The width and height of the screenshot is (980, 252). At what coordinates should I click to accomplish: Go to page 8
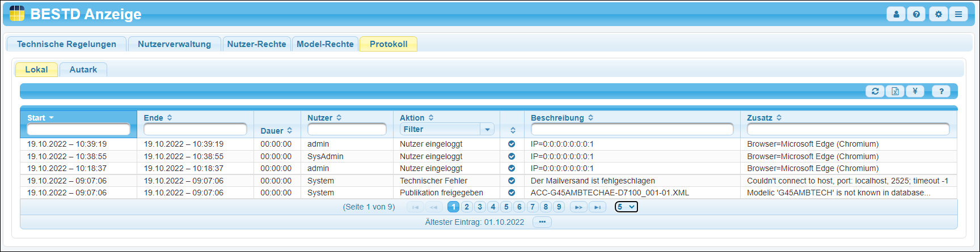[546, 207]
